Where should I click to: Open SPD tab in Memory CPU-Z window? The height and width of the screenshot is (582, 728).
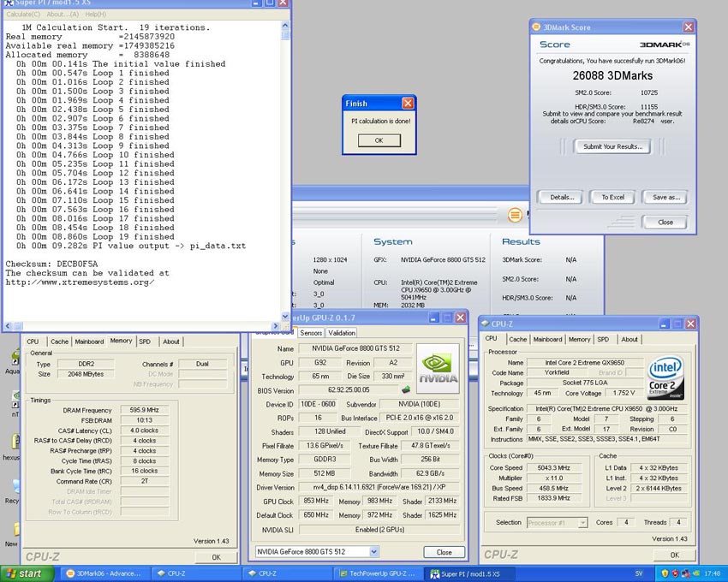click(x=145, y=341)
